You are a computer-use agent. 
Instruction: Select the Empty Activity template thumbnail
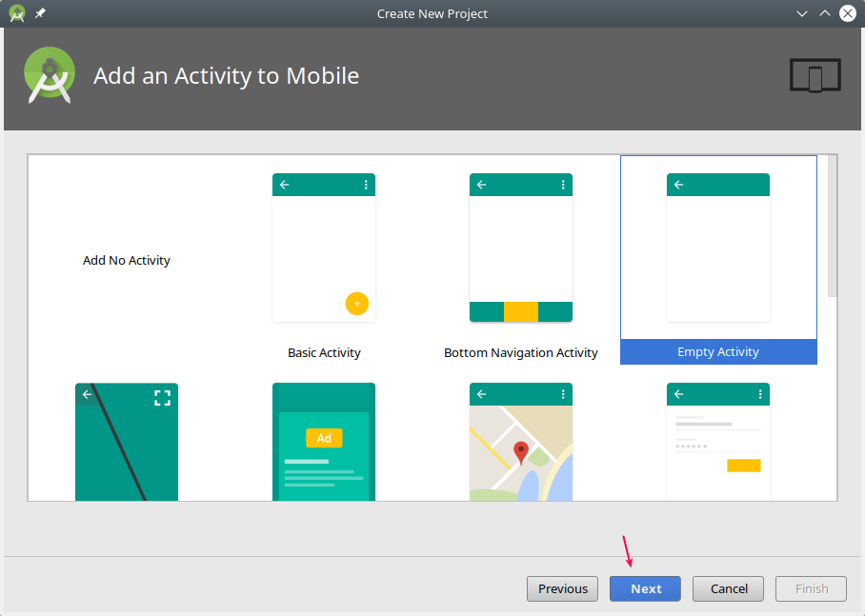coord(718,248)
